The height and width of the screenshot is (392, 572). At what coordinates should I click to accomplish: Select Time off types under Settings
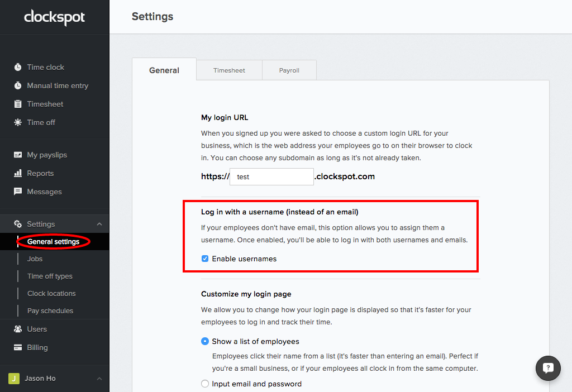(x=50, y=276)
